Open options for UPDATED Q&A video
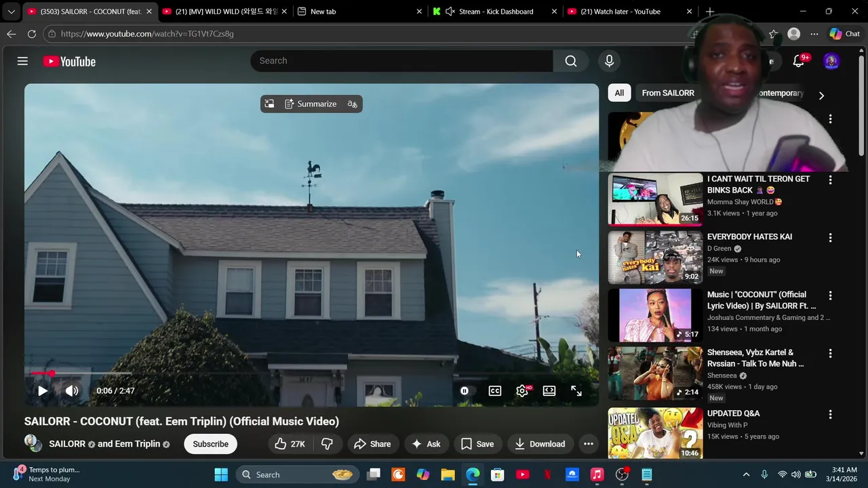 830,414
